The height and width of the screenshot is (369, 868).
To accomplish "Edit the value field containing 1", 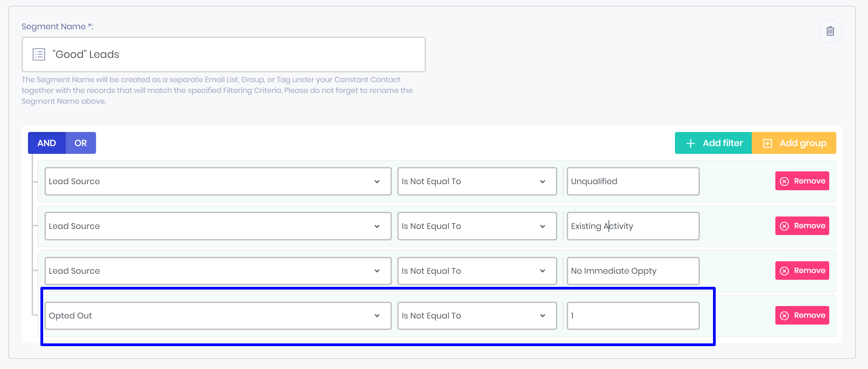I will [x=633, y=315].
